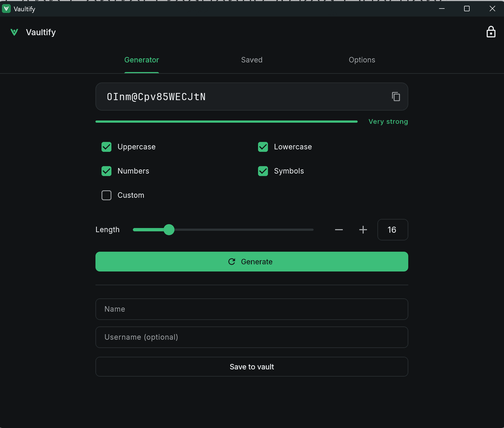
Task: Click the Length slider handle
Action: point(169,230)
